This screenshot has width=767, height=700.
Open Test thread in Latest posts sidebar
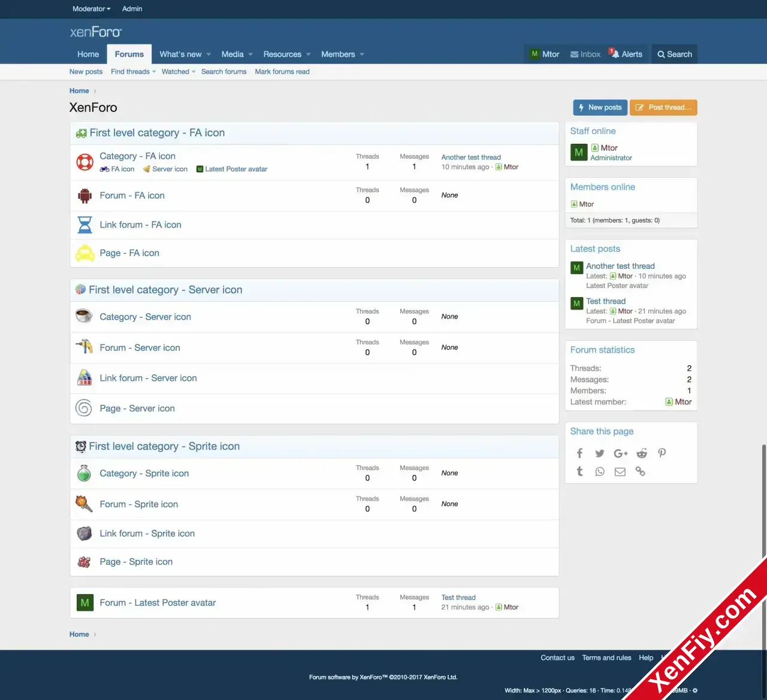(606, 301)
